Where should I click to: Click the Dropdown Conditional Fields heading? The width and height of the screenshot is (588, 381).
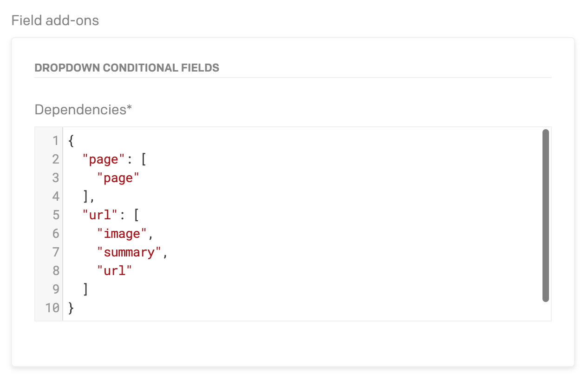pyautogui.click(x=127, y=68)
